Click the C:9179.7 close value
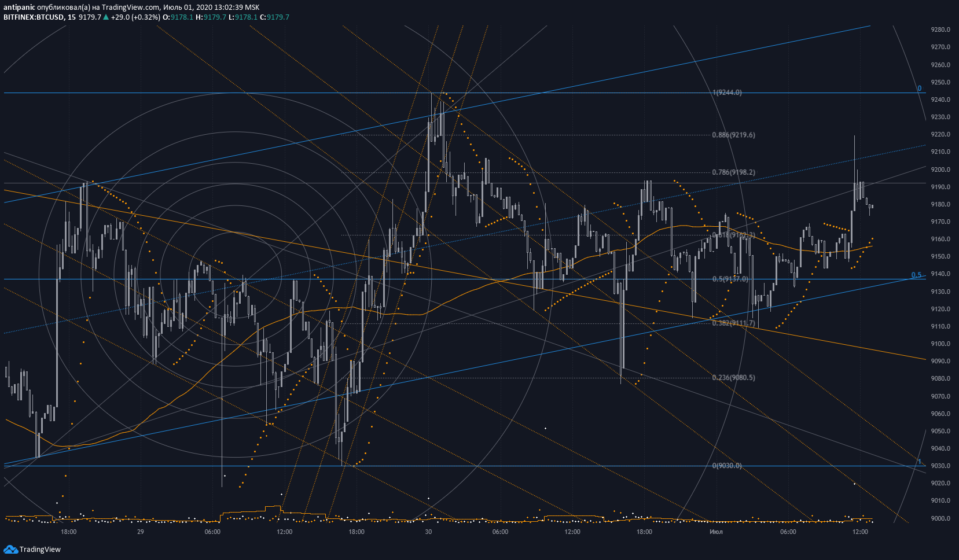 click(x=274, y=17)
